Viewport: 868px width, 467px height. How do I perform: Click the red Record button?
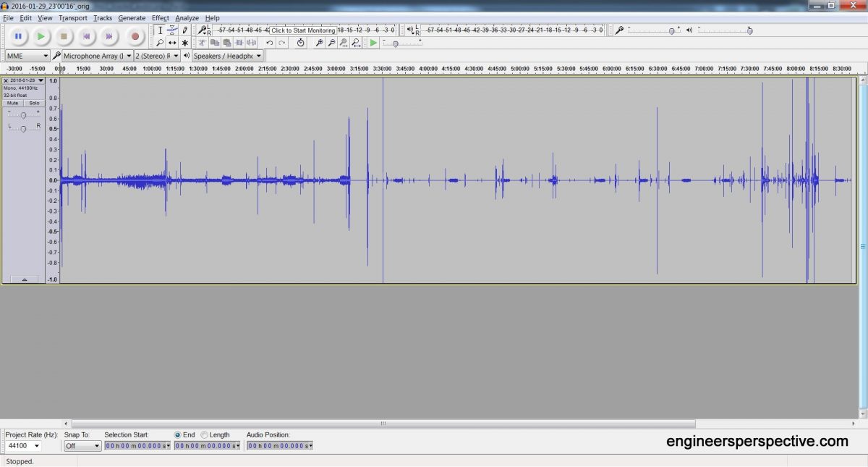tap(135, 35)
